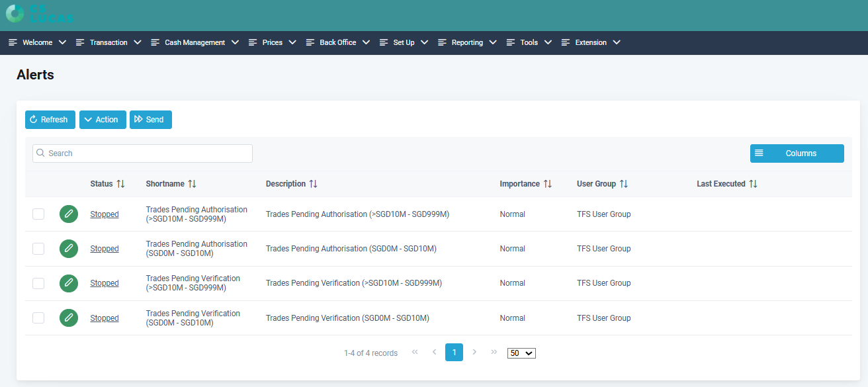Click the edit pencil icon for first alert row
Viewport: 868px width, 387px height.
pyautogui.click(x=68, y=214)
